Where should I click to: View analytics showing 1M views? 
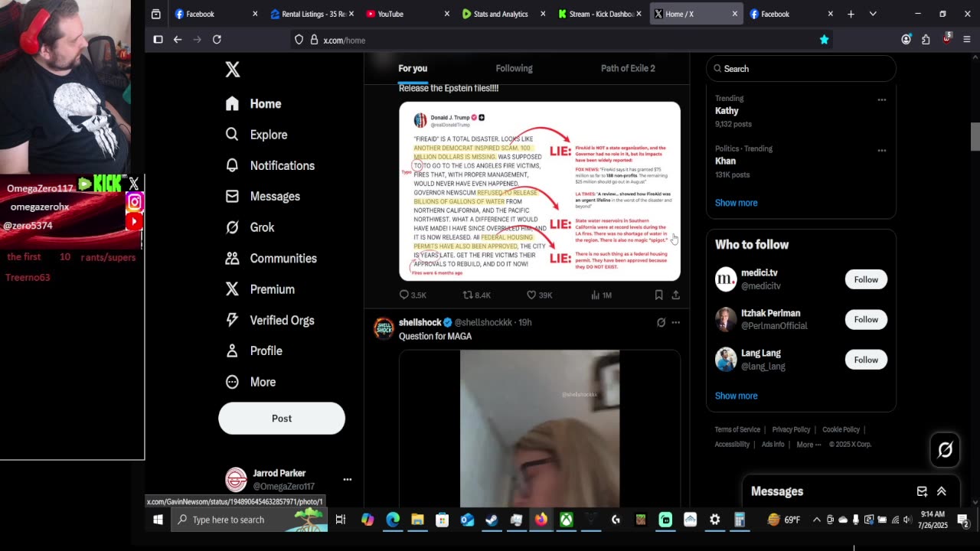(599, 295)
